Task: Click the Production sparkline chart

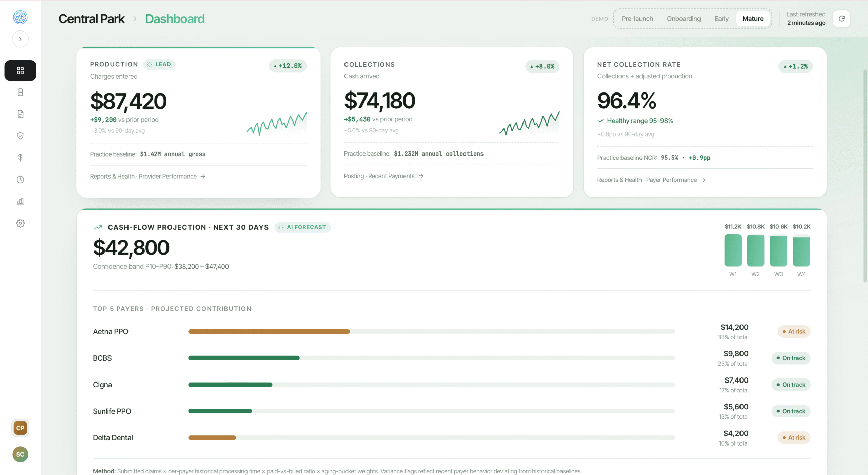Action: (x=277, y=124)
